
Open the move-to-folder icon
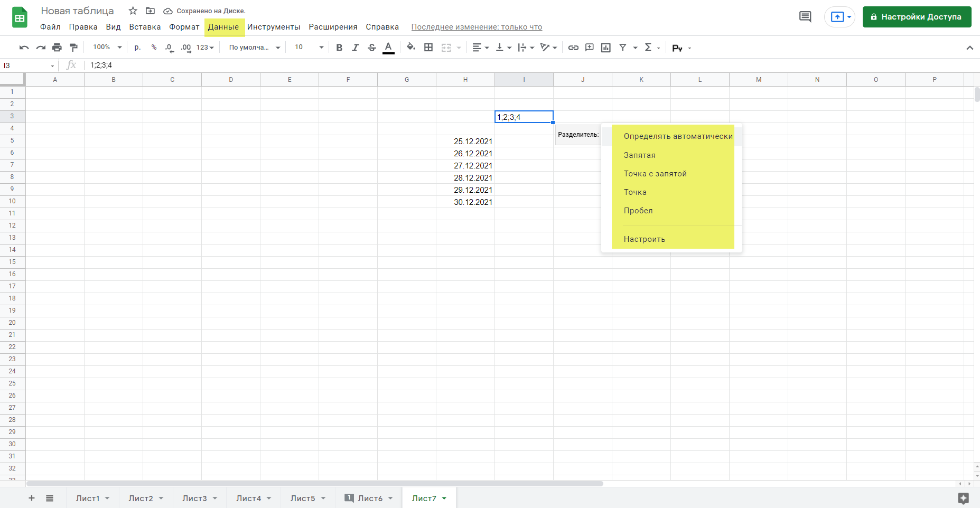pyautogui.click(x=150, y=11)
